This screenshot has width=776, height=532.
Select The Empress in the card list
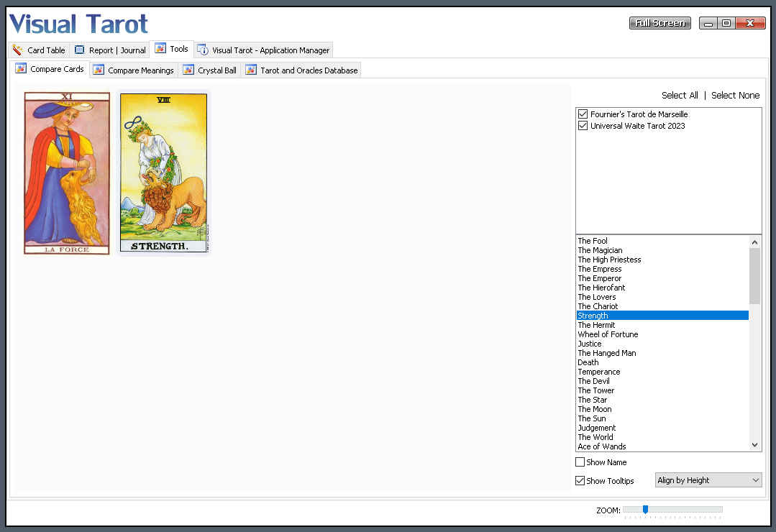(662, 269)
